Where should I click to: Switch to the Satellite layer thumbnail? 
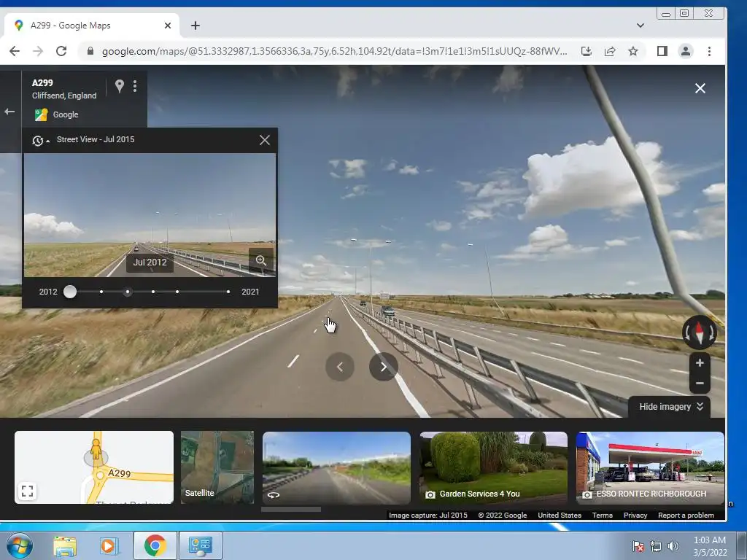pos(217,467)
